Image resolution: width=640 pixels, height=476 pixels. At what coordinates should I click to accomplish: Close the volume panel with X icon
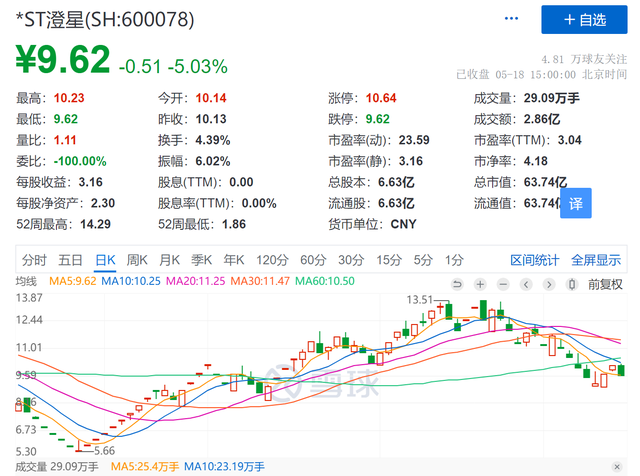(x=617, y=467)
